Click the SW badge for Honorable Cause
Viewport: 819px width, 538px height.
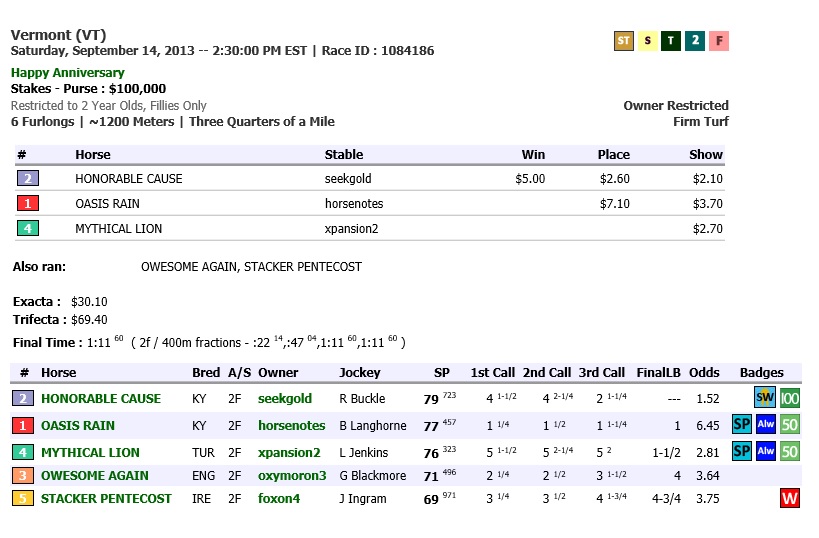(x=765, y=398)
